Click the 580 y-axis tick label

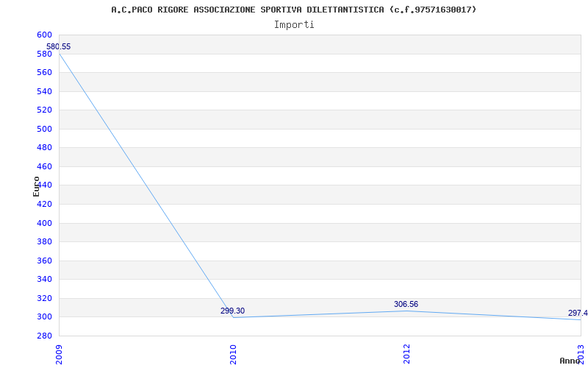44,54
